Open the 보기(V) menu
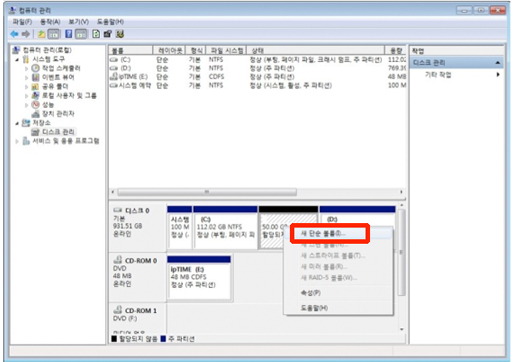 click(x=78, y=22)
